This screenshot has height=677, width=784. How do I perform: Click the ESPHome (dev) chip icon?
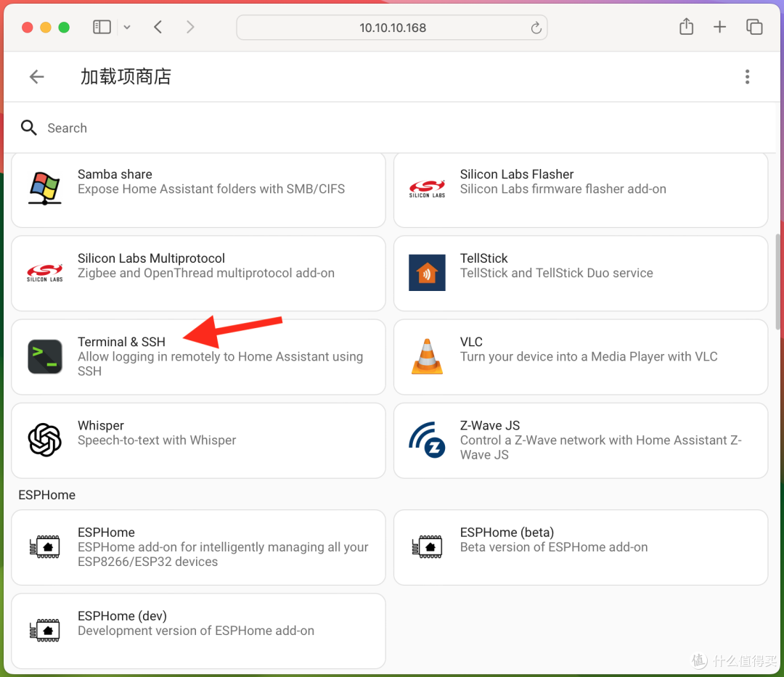pos(45,631)
